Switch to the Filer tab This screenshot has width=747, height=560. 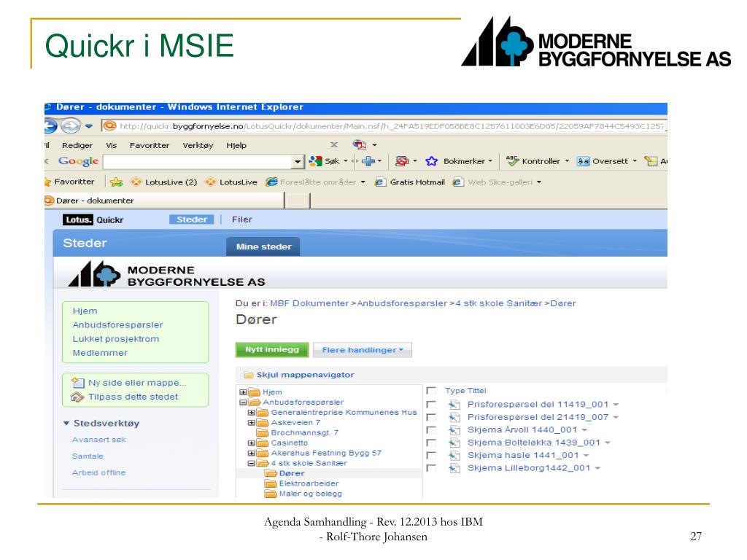242,219
